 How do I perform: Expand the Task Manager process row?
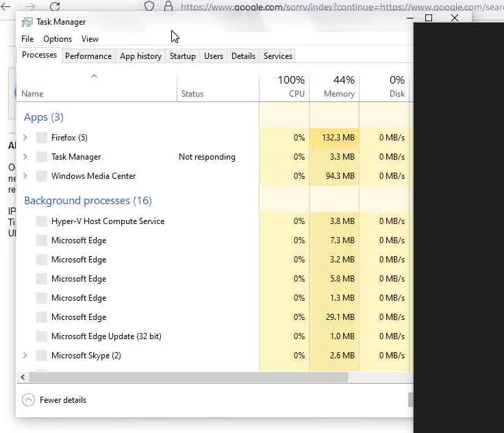(25, 157)
